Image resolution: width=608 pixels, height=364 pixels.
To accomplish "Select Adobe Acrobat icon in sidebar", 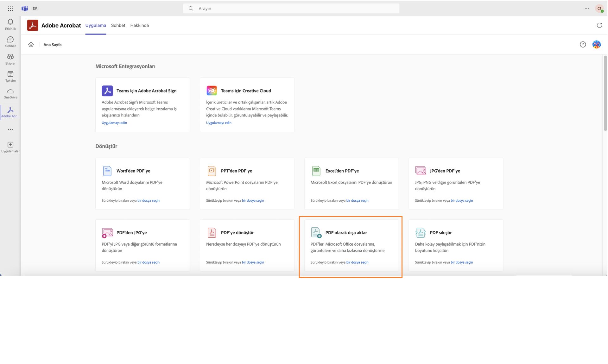I will 10,110.
